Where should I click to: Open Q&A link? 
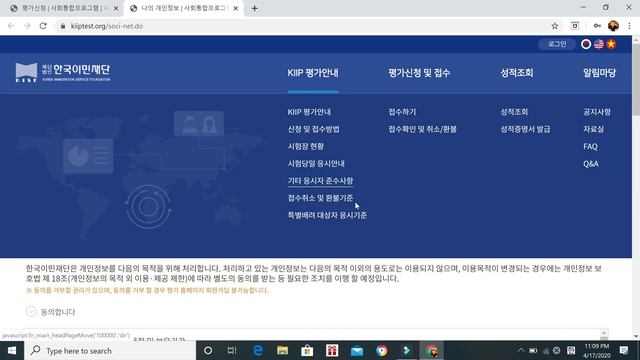(x=591, y=164)
